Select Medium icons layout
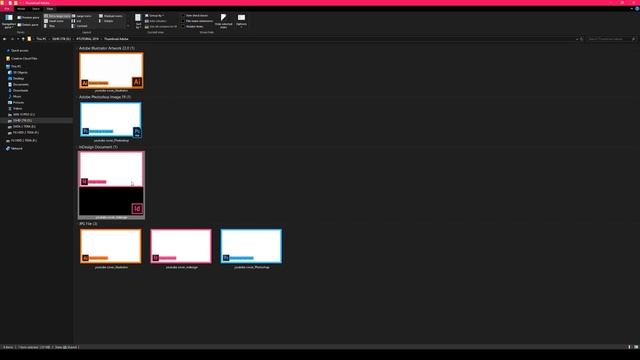640x360 pixels. (111, 16)
